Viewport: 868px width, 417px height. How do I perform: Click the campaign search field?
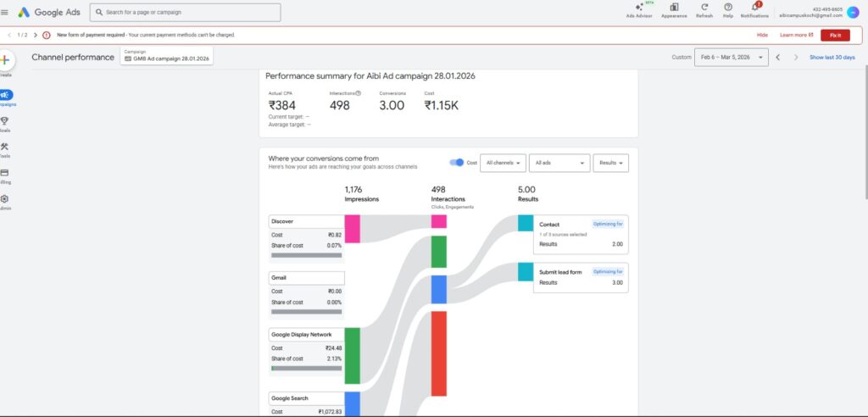point(185,13)
